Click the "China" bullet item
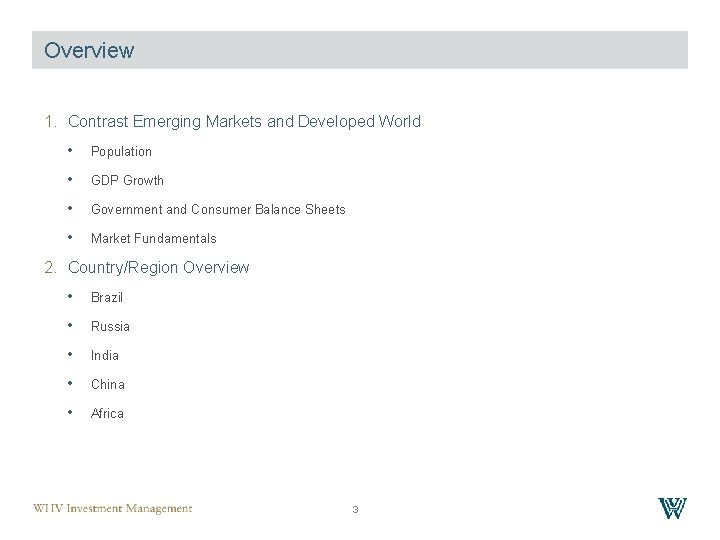 pyautogui.click(x=108, y=385)
